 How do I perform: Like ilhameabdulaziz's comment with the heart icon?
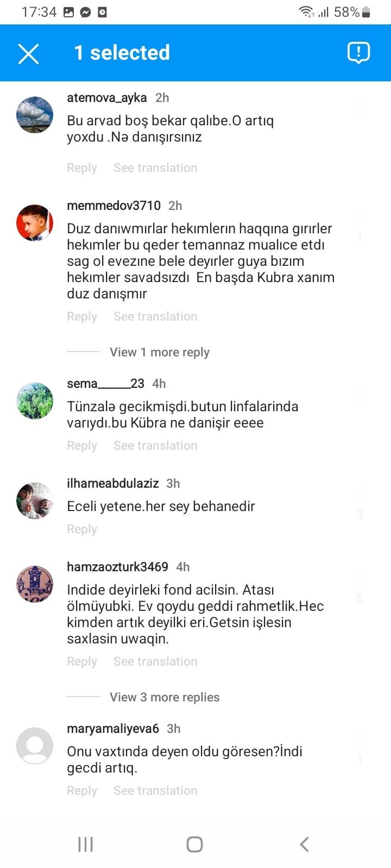[x=360, y=495]
